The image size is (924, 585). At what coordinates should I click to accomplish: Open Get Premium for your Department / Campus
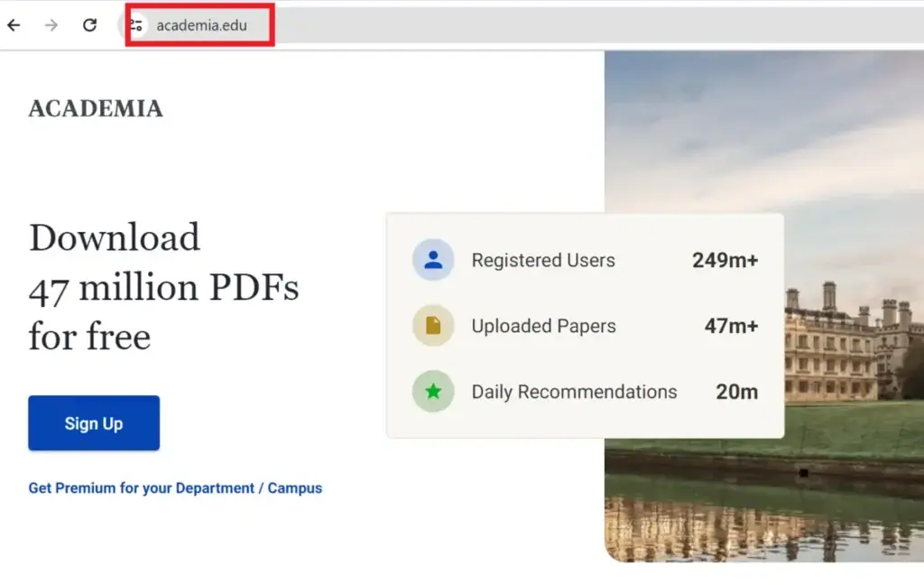click(x=175, y=488)
